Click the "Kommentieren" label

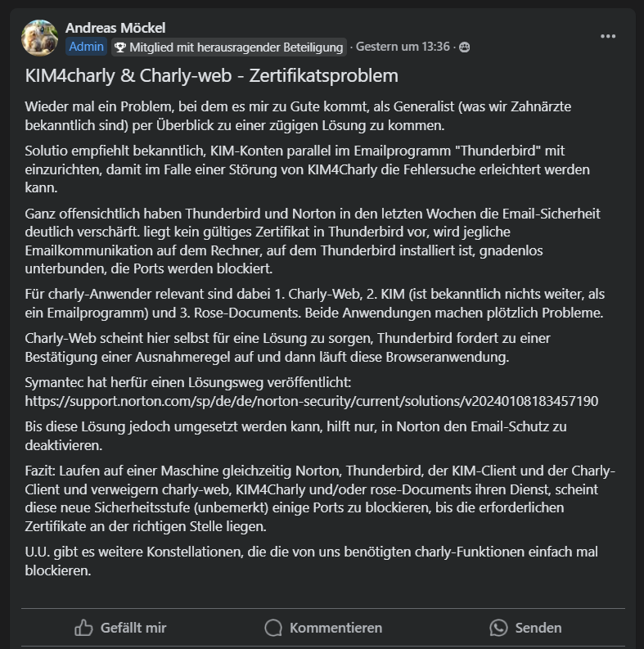(x=336, y=628)
